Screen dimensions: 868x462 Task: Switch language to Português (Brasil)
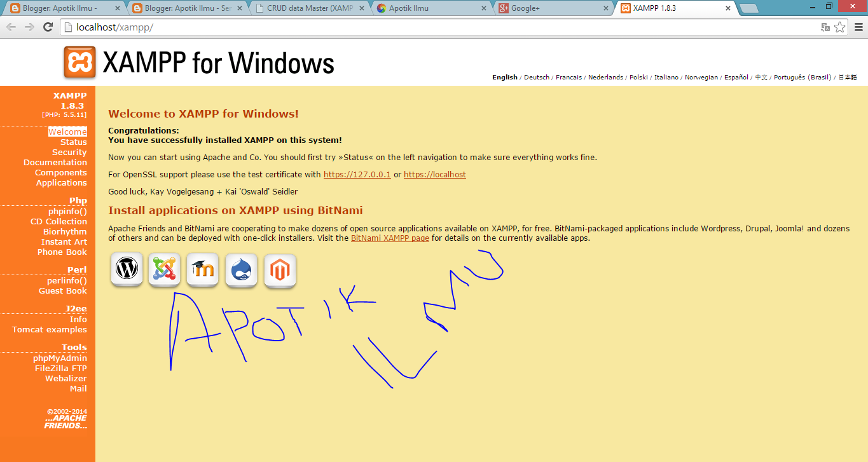pos(803,78)
